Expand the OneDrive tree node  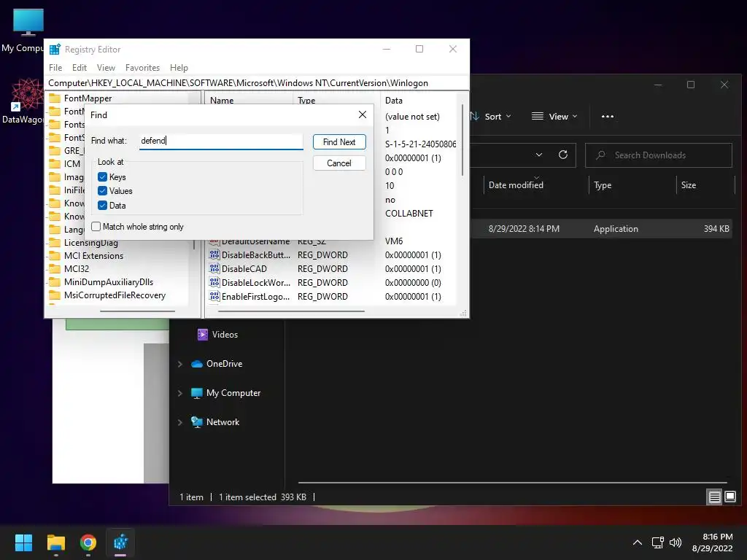click(x=180, y=364)
